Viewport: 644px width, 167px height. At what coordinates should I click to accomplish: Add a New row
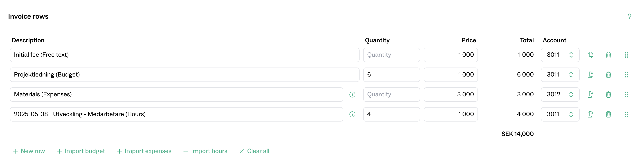pos(29,151)
